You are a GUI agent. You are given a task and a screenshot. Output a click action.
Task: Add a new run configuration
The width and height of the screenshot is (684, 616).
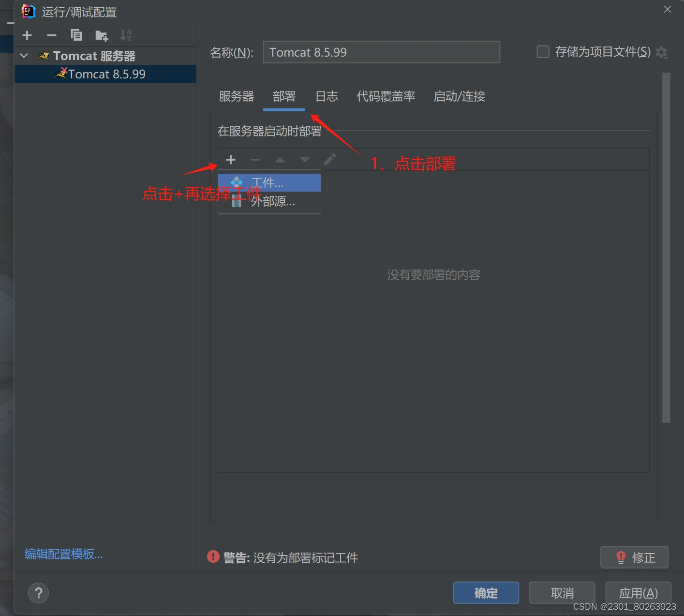27,35
